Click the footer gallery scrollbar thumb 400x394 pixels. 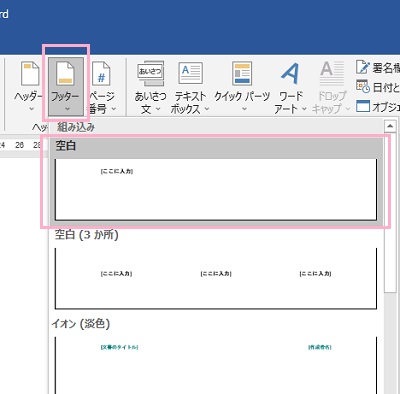click(x=390, y=213)
